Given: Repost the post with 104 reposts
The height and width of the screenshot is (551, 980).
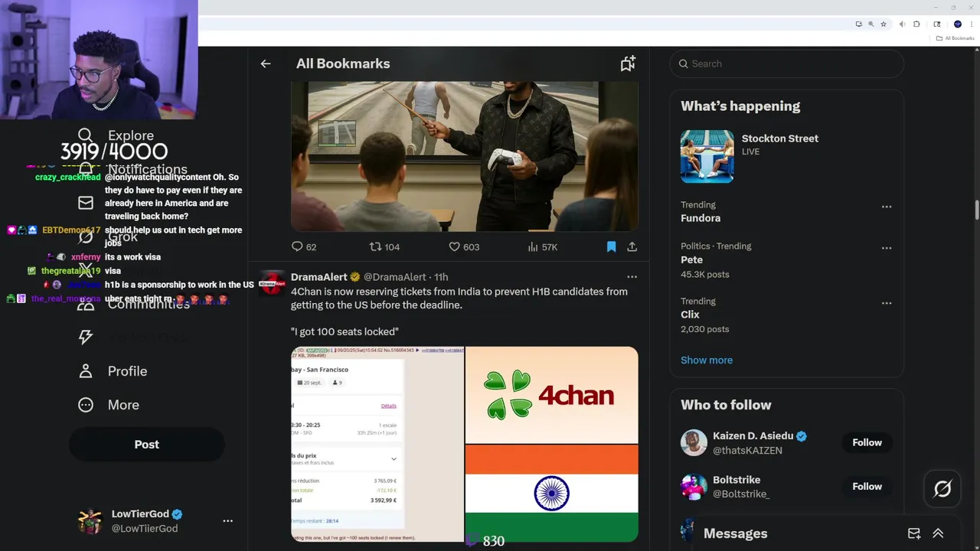Looking at the screenshot, I should click(384, 246).
